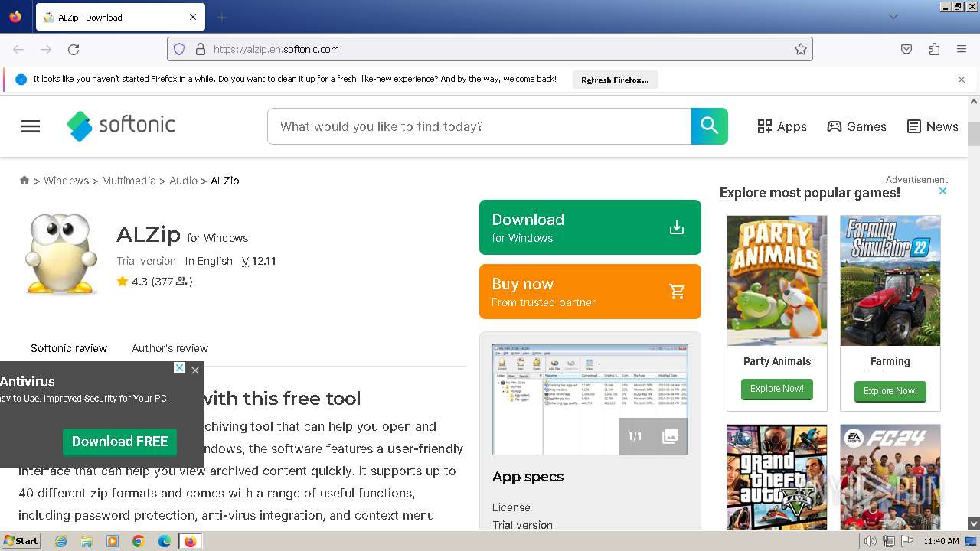Open the News section
This screenshot has width=980, height=551.
point(933,126)
